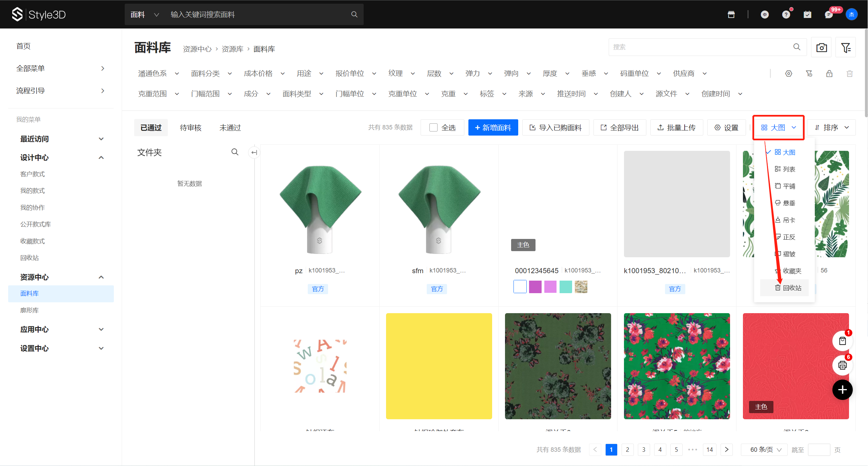Open the help question-mark icon

(x=786, y=15)
